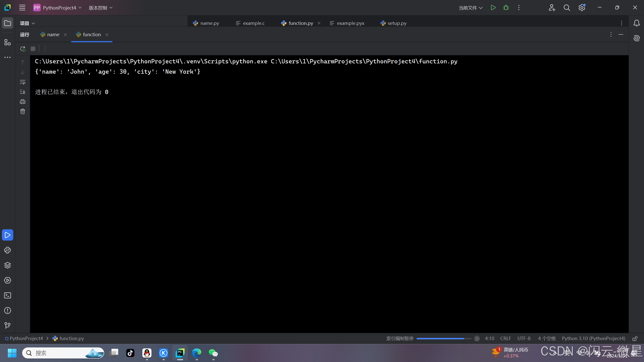The width and height of the screenshot is (644, 362).
Task: Click the taskbar 搜索 search box
Action: click(63, 353)
